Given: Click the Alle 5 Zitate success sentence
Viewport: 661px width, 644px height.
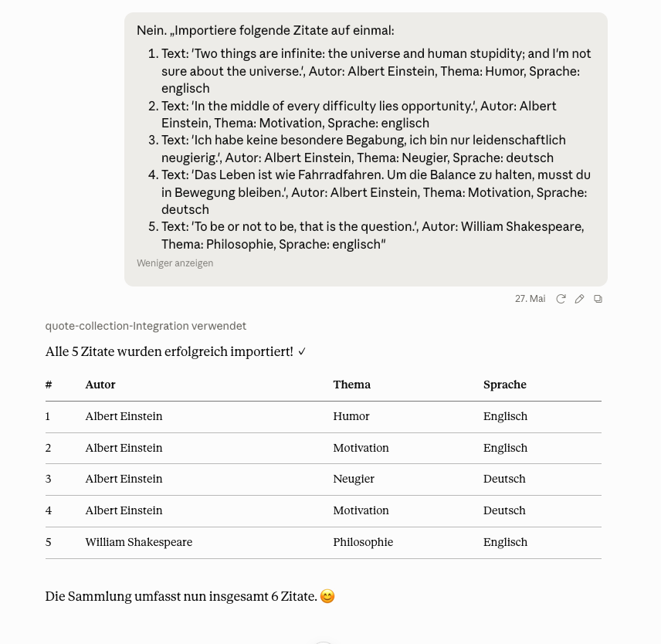Looking at the screenshot, I should pyautogui.click(x=169, y=351).
